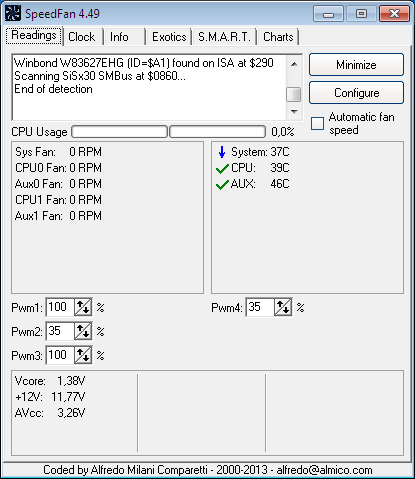Viewport: 415px width, 479px height.
Task: Click the 0,0% CPU usage value
Action: [x=283, y=132]
